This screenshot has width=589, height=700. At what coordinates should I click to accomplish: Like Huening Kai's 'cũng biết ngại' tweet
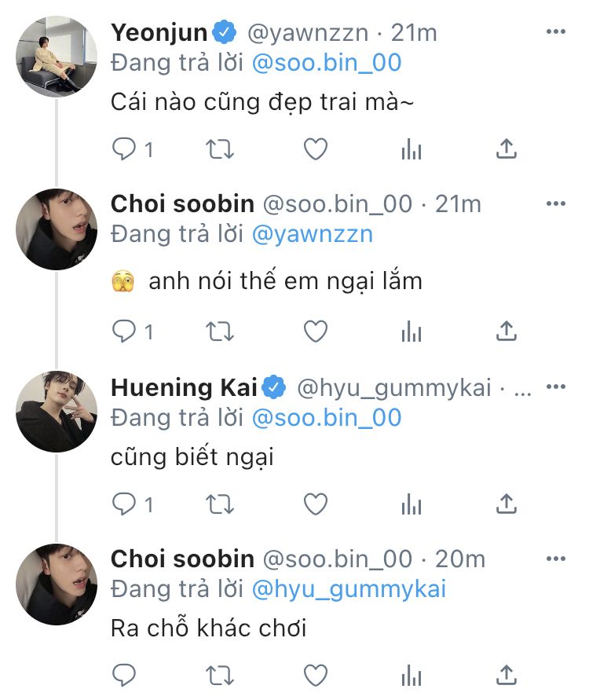pyautogui.click(x=316, y=504)
